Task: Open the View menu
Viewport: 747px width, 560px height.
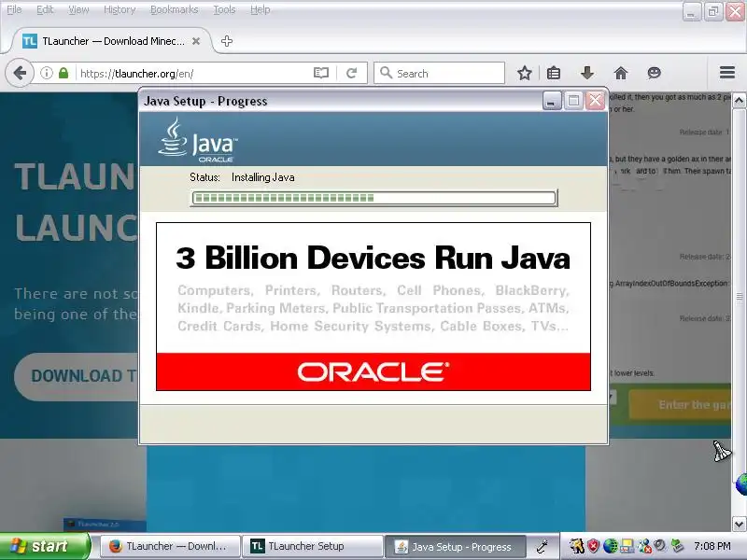Action: click(78, 9)
